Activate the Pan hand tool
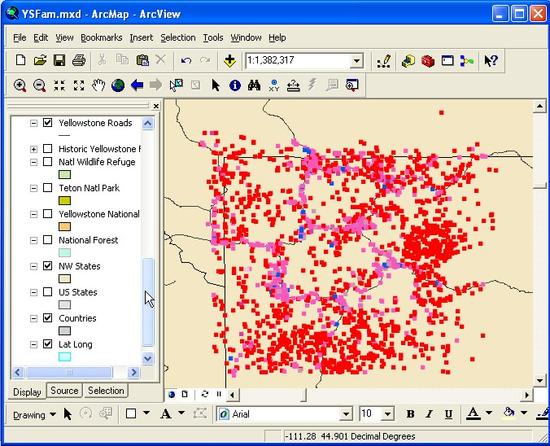550x446 pixels. [x=99, y=85]
